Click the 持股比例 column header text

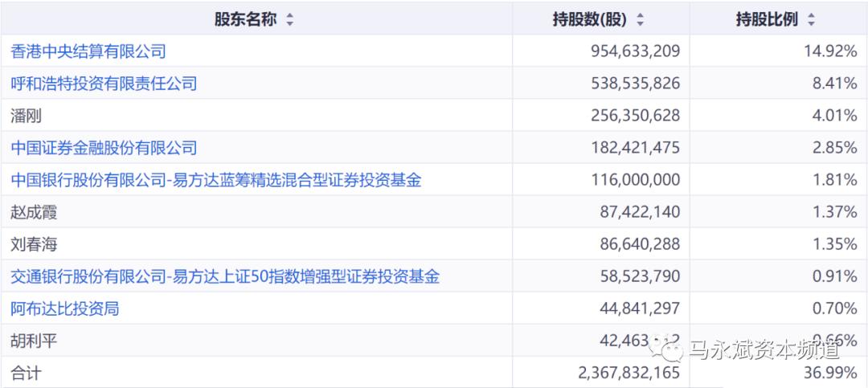point(767,20)
